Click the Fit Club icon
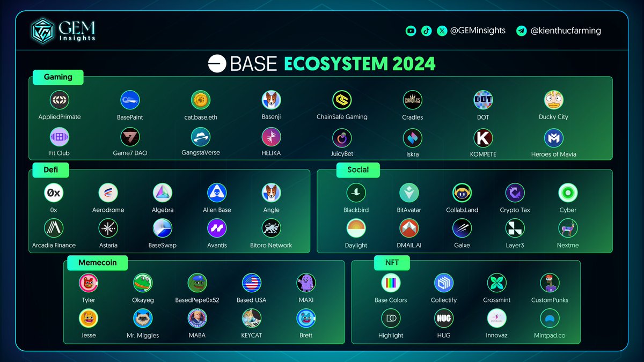The image size is (644, 362). click(x=60, y=137)
